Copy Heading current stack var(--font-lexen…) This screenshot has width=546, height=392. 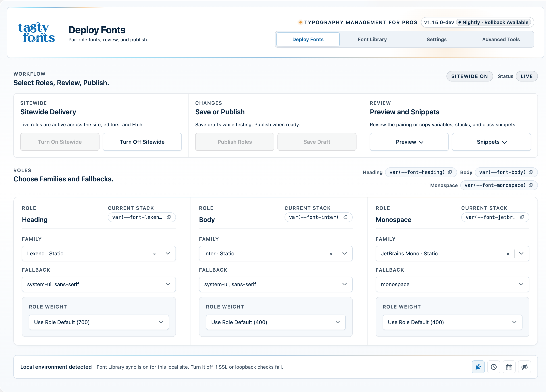tap(169, 217)
